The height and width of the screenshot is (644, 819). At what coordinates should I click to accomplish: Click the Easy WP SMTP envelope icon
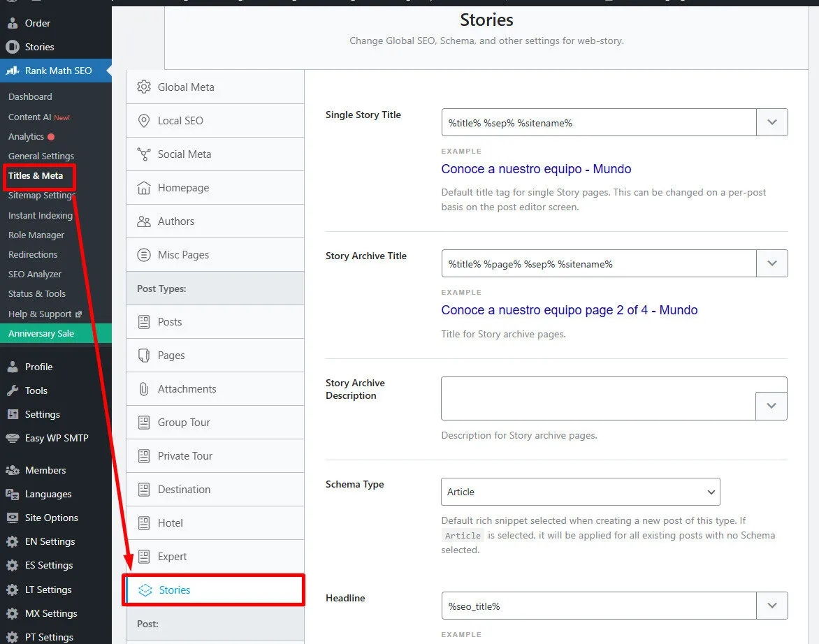(13, 438)
